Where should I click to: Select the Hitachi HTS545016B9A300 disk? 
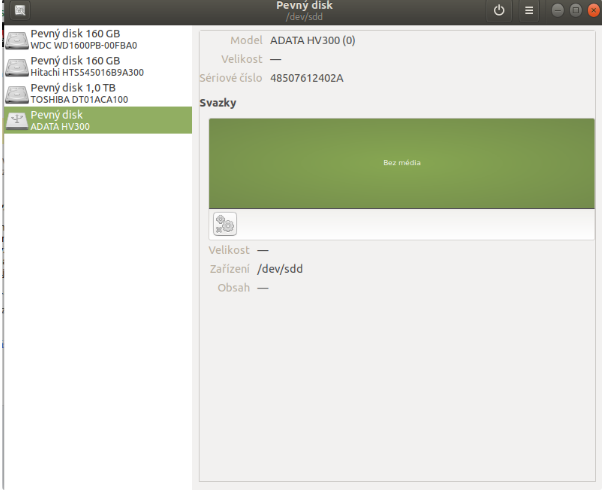click(98, 66)
